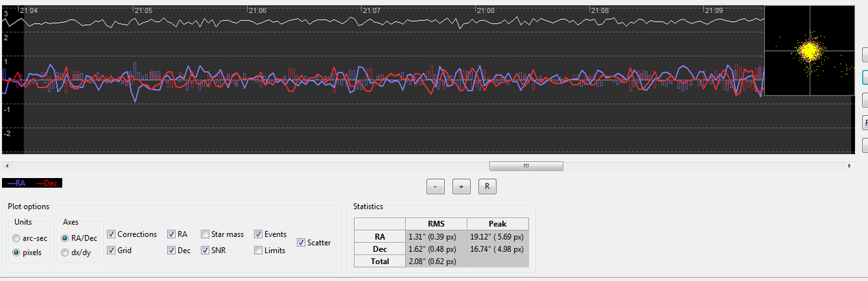This screenshot has height=281, width=868.
Task: Click the blue RA legend swatch
Action: click(18, 183)
